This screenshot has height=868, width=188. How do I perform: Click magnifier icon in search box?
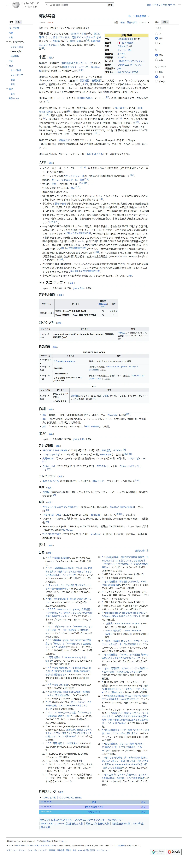click(x=47, y=5)
